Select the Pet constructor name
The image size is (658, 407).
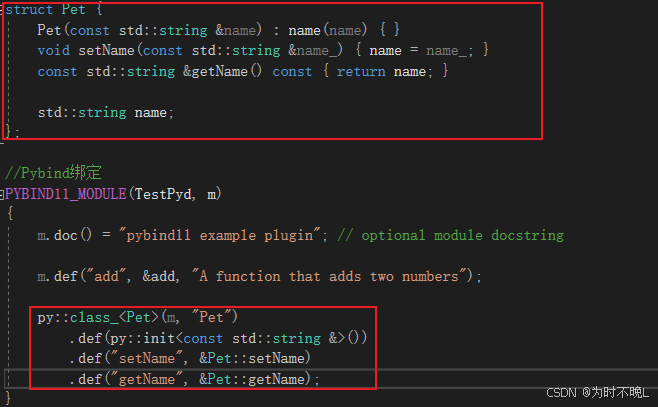pyautogui.click(x=49, y=30)
